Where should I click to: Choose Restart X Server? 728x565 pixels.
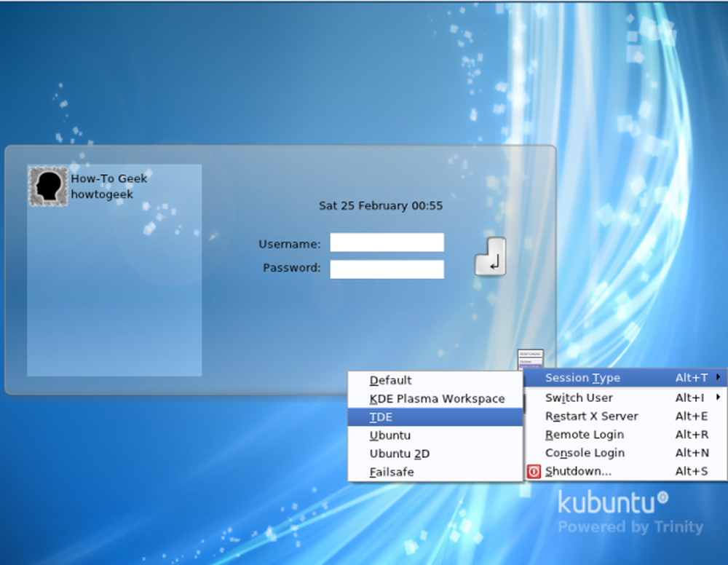(x=625, y=416)
